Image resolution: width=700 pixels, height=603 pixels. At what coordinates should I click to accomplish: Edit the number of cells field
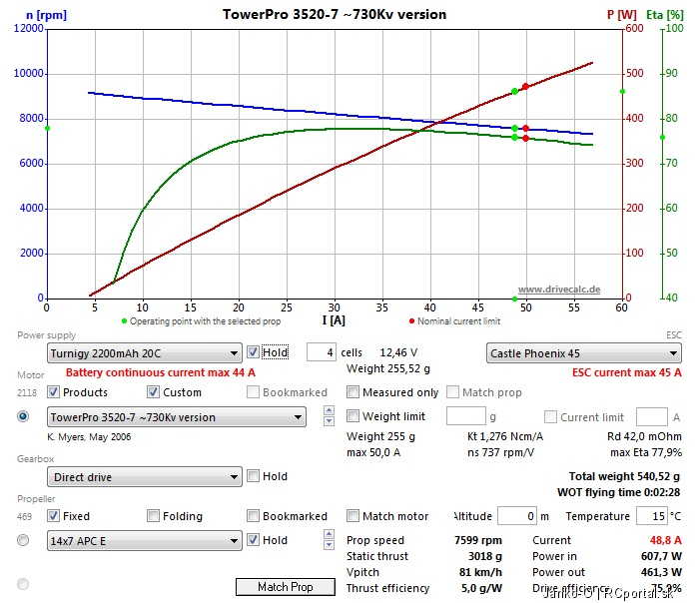(x=321, y=352)
